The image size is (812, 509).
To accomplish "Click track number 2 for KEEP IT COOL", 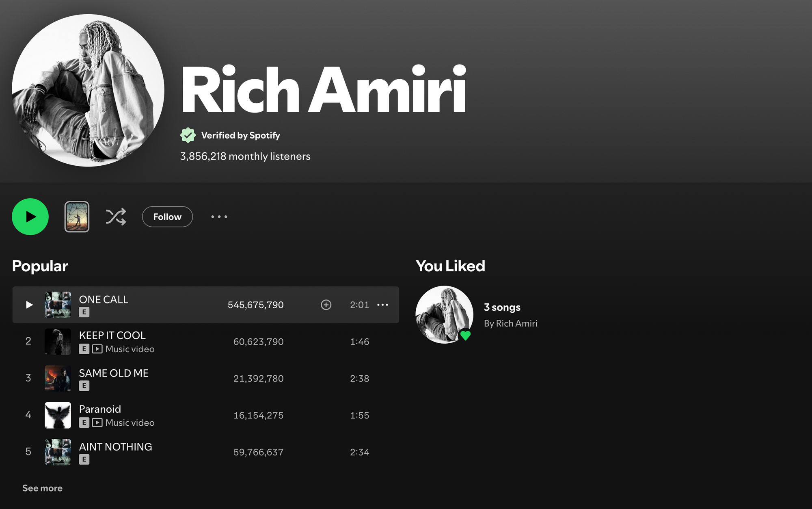I will coord(28,341).
